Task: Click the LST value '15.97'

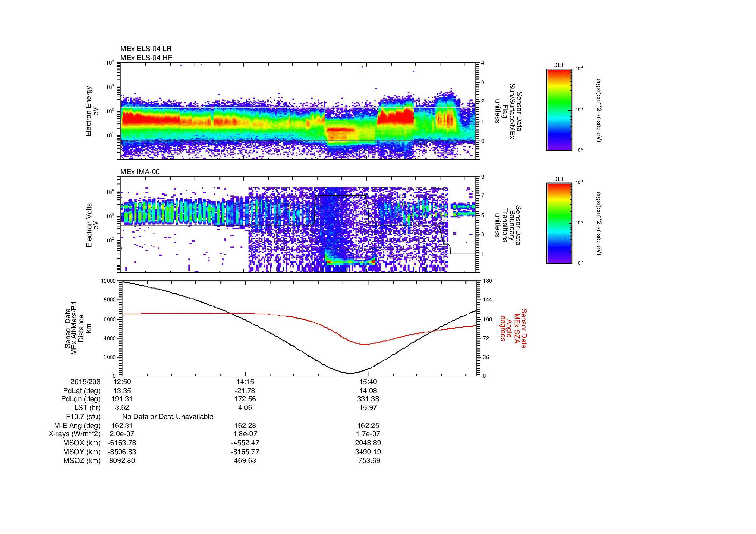Action: [368, 408]
